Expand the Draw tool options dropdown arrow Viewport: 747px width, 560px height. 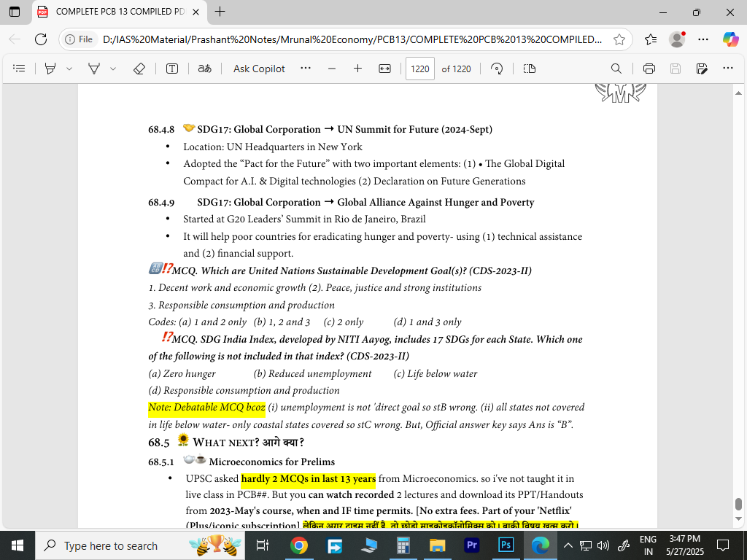[113, 69]
